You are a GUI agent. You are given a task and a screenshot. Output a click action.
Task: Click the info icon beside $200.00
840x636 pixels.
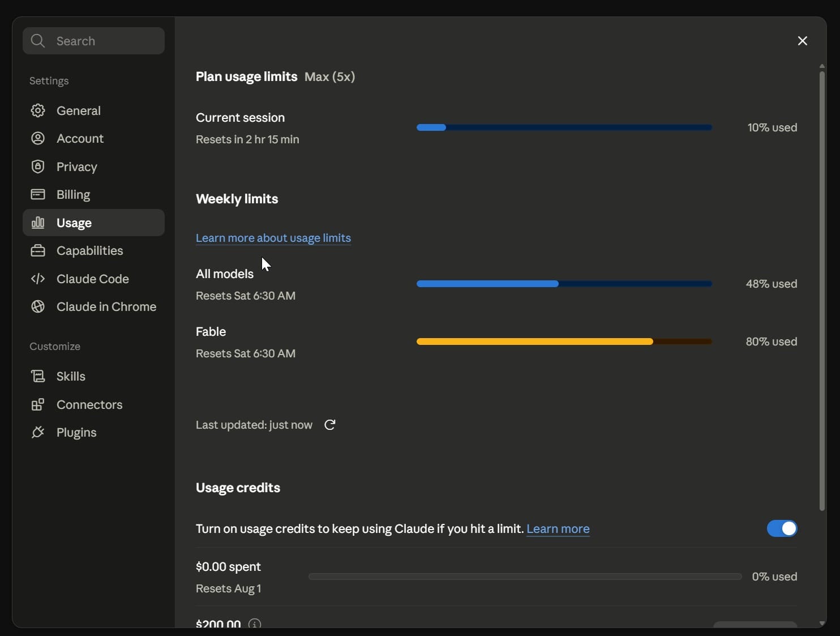click(x=255, y=624)
